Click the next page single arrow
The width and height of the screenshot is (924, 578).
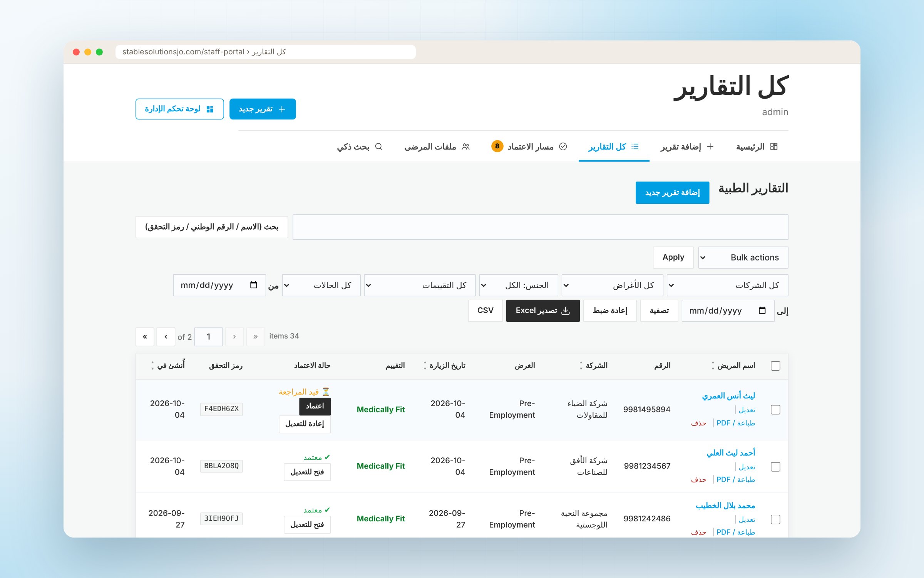point(234,337)
